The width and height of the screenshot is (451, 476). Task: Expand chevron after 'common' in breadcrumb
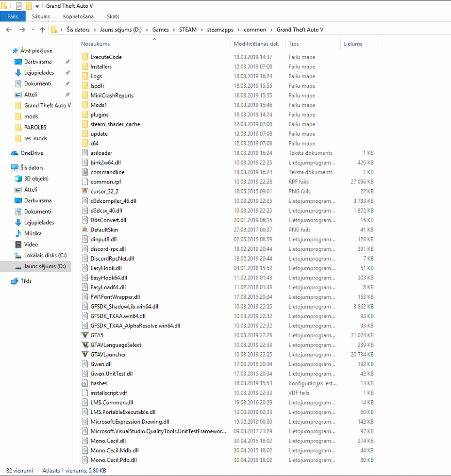(x=271, y=30)
